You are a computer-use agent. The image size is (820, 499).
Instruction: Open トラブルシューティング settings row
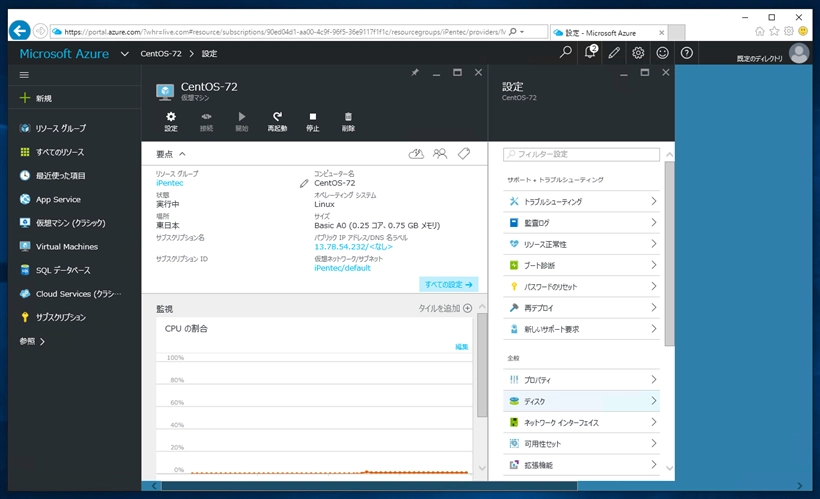581,201
